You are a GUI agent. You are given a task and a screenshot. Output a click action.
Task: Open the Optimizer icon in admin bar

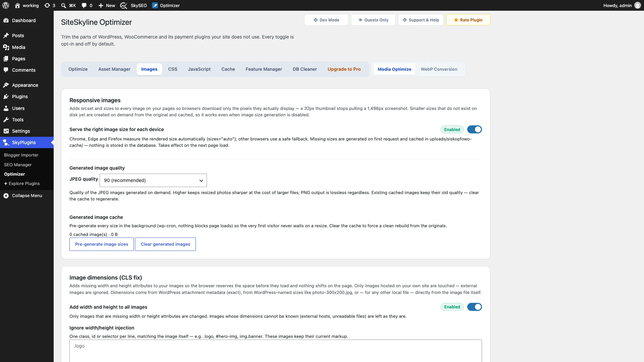[155, 5]
